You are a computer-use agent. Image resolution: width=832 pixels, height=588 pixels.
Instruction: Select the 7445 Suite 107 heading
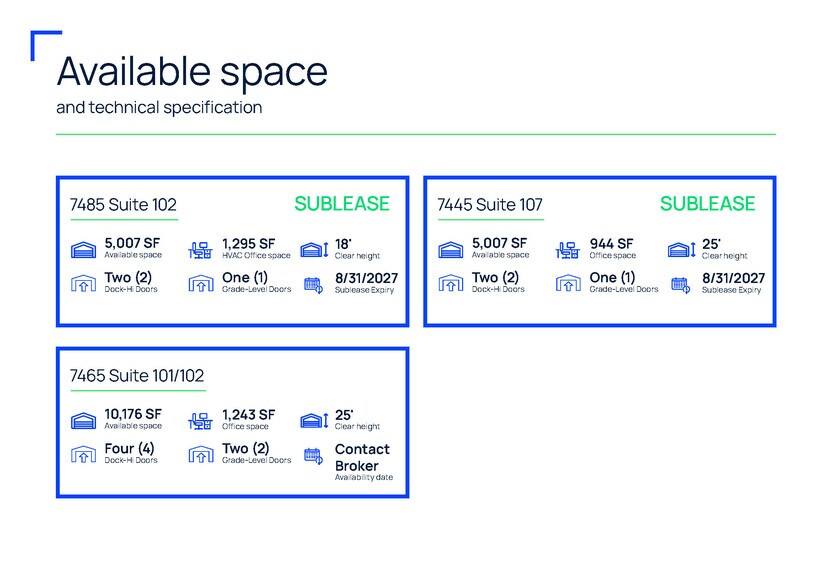tap(490, 205)
